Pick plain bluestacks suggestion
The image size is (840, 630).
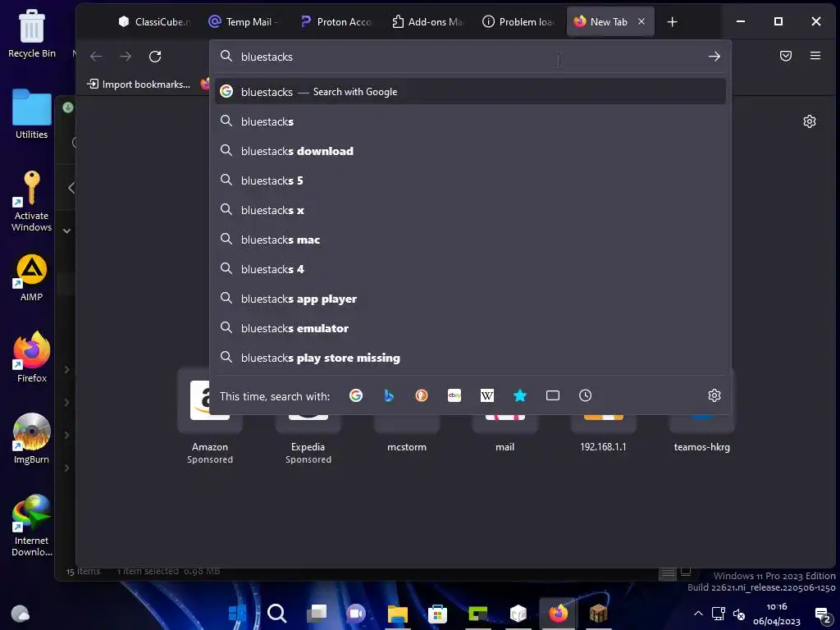point(470,121)
